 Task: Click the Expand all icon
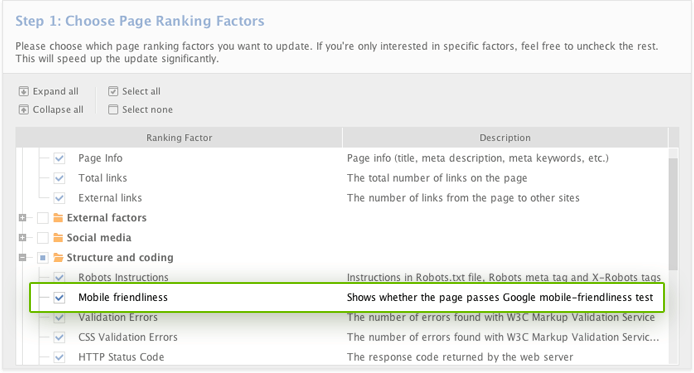[x=23, y=92]
